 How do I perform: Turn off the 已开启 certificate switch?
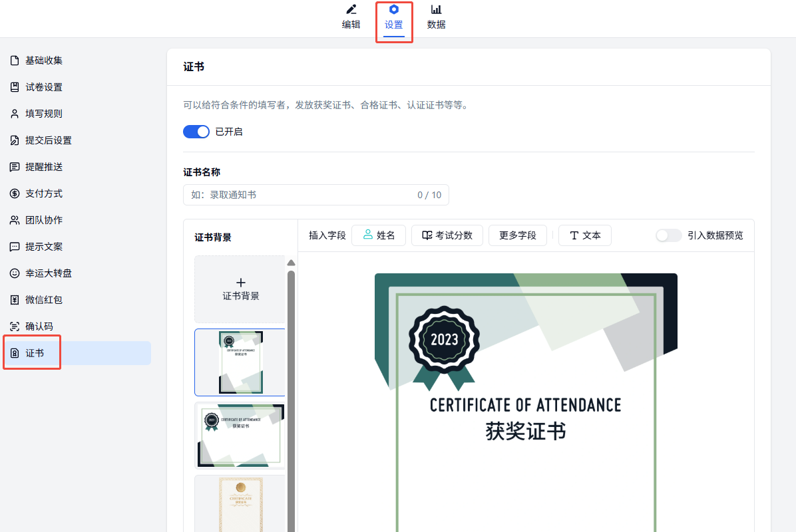[196, 132]
